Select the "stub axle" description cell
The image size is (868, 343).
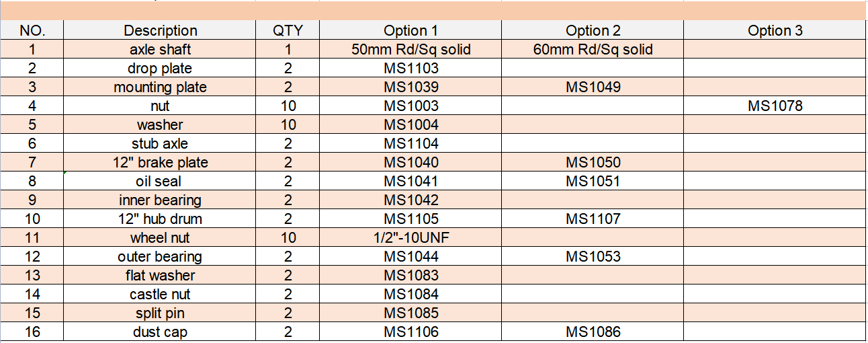(x=161, y=143)
